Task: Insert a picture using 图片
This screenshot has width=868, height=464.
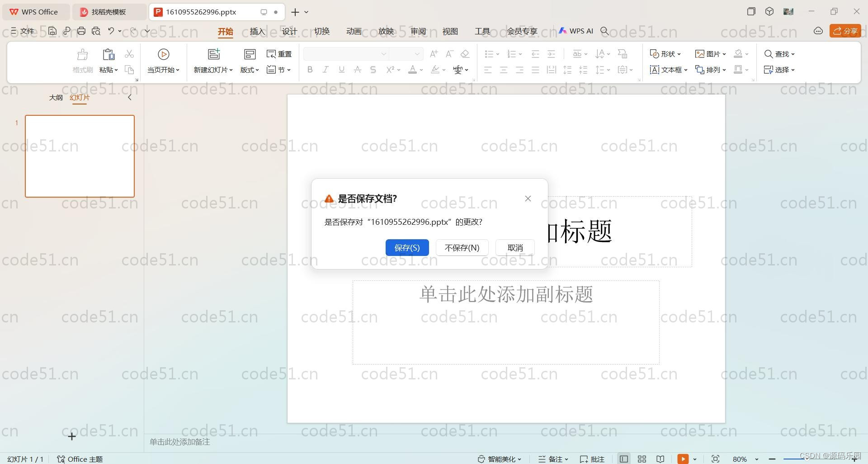Action: 710,54
